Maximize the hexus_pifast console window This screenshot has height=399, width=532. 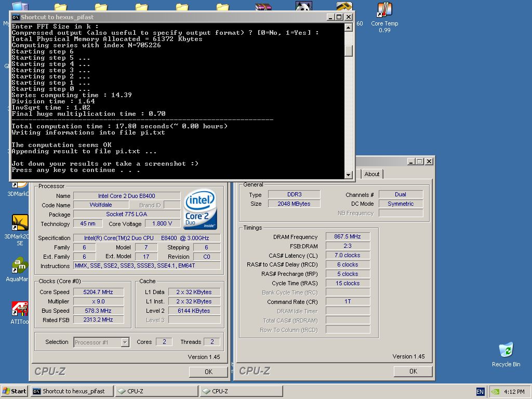click(339, 17)
